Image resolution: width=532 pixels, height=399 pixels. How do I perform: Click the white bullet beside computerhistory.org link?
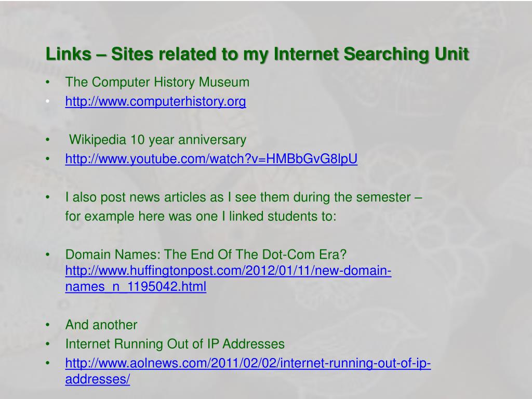click(x=47, y=101)
